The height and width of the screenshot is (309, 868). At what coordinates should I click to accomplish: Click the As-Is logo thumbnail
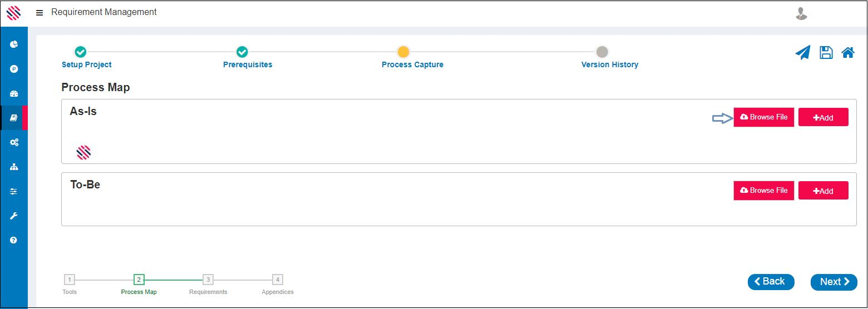point(83,152)
